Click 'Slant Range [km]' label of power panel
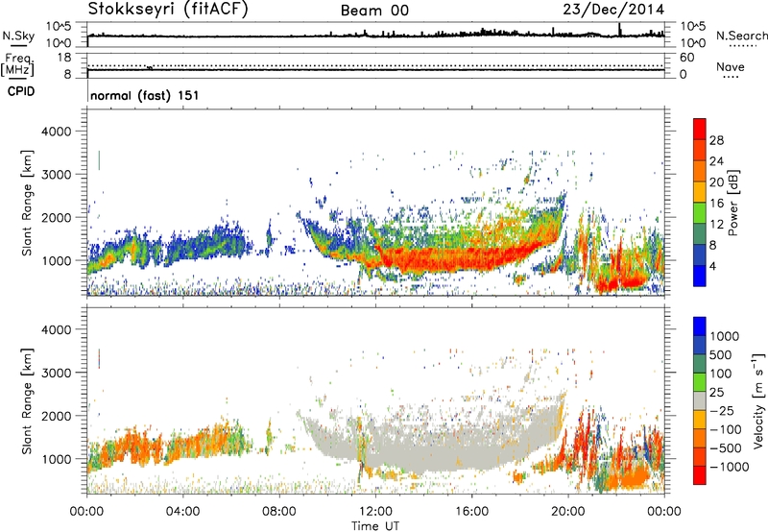Screen dimensions: 768x532 coord(27,203)
